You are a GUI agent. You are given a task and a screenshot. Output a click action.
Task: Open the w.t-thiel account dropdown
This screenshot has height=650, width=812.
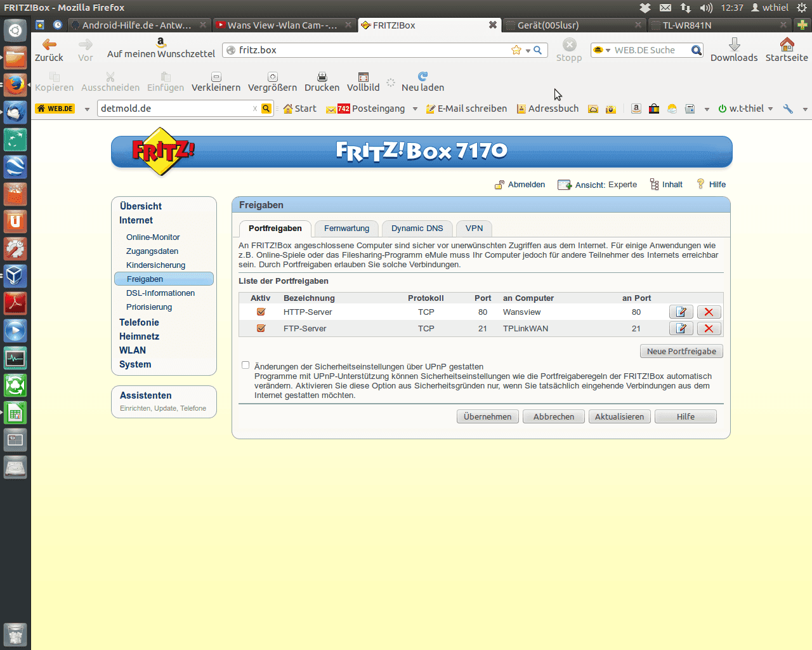[x=770, y=109]
